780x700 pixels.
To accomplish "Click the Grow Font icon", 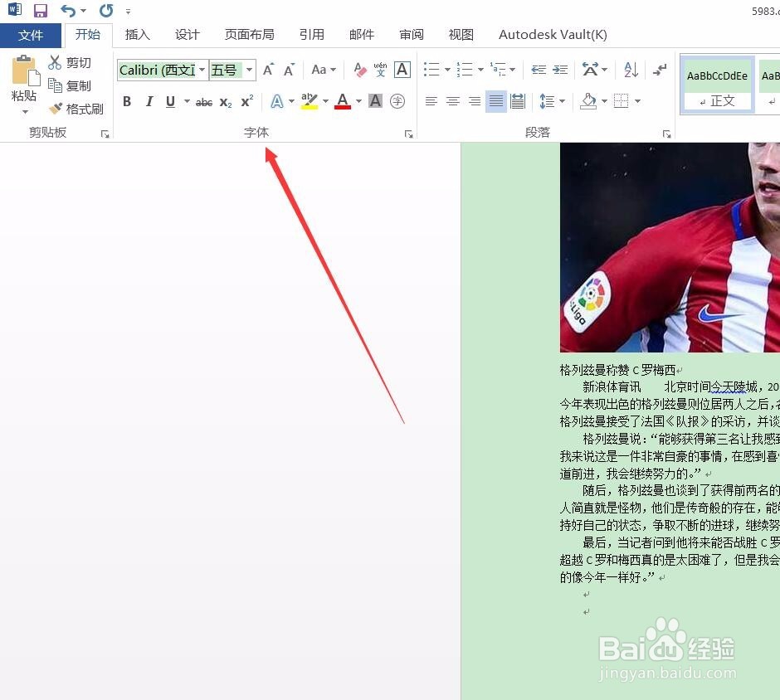I will click(268, 70).
